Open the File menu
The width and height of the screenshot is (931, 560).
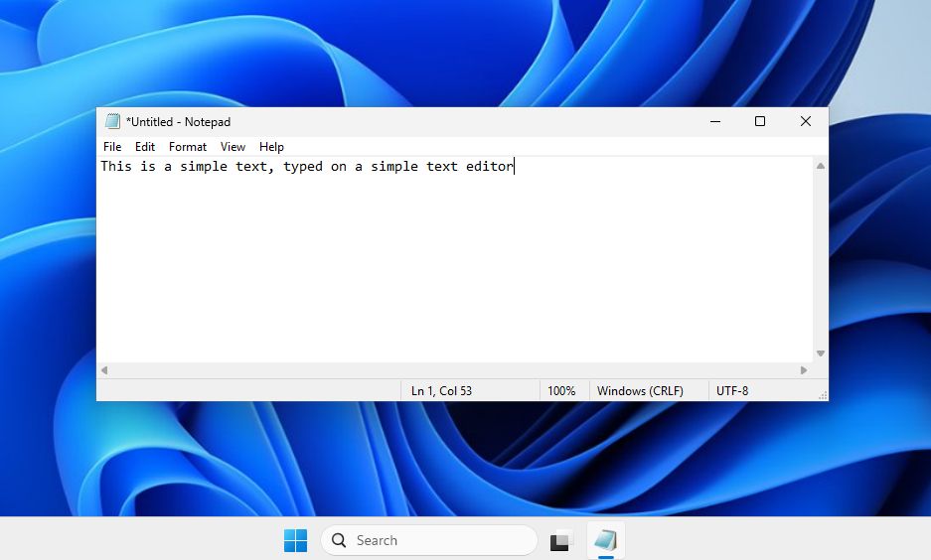tap(112, 147)
